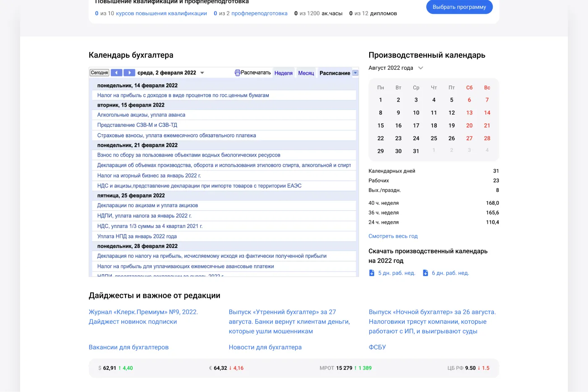Open the профпереподготовка link
The height and width of the screenshot is (392, 588).
[259, 13]
